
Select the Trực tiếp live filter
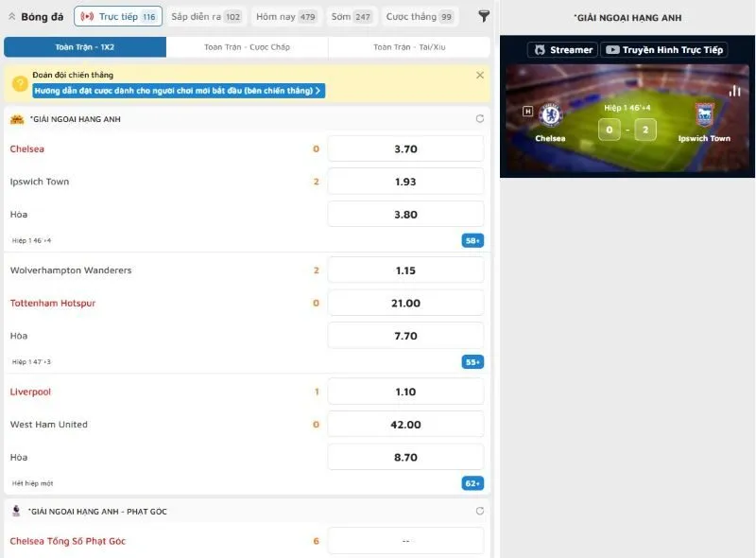[118, 16]
